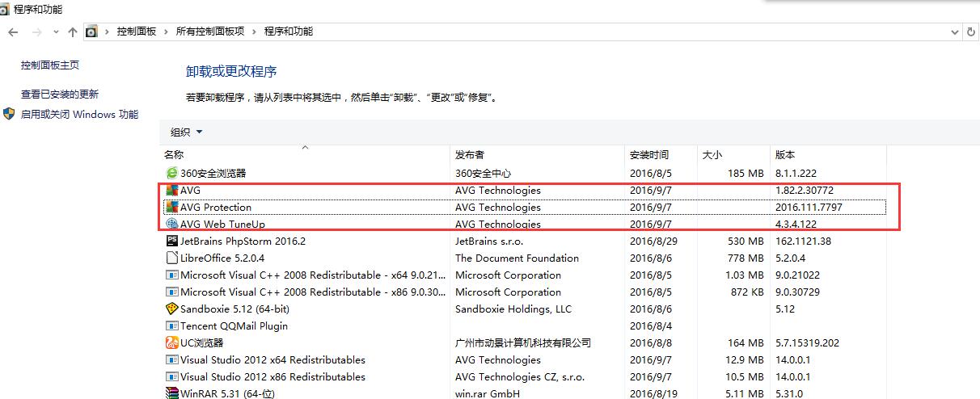The image size is (980, 399).
Task: Click publisher AVG Technologies CZ, s.r.o. cell
Action: pyautogui.click(x=522, y=377)
